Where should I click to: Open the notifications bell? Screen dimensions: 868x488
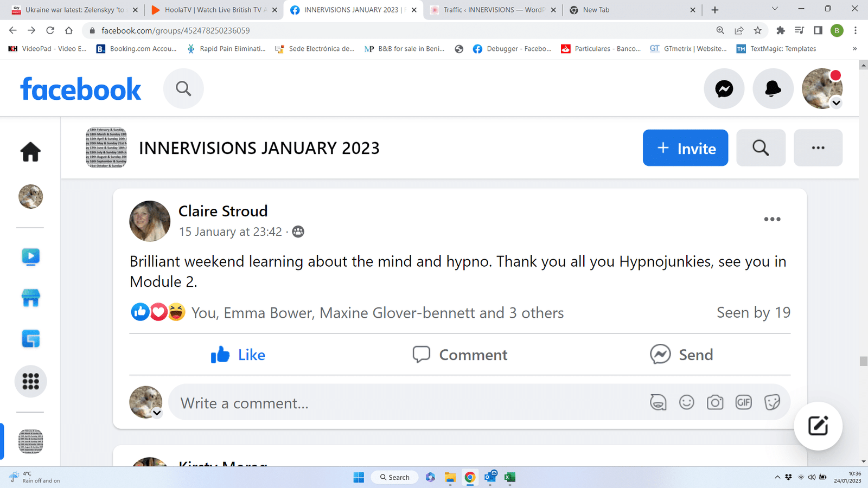click(x=773, y=89)
